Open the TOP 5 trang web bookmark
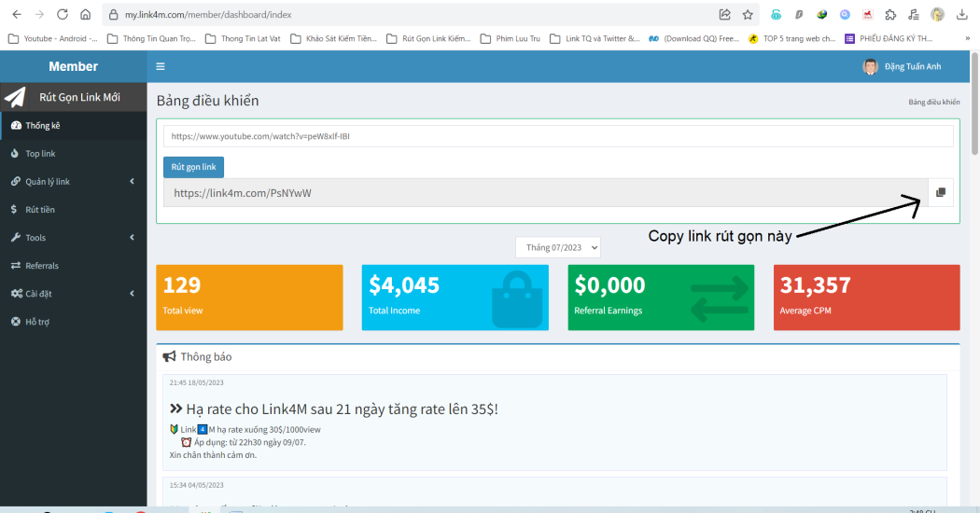 click(x=791, y=39)
